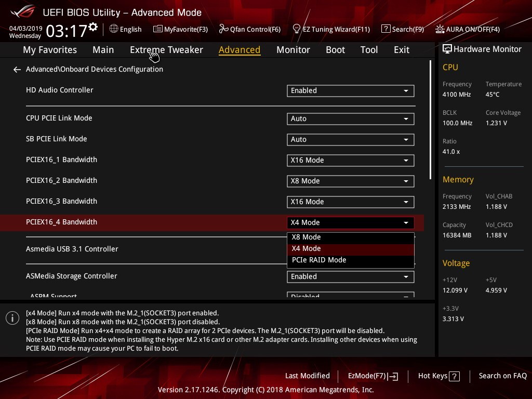The height and width of the screenshot is (399, 532).
Task: Click the Hardware Monitor screen icon
Action: [x=447, y=49]
